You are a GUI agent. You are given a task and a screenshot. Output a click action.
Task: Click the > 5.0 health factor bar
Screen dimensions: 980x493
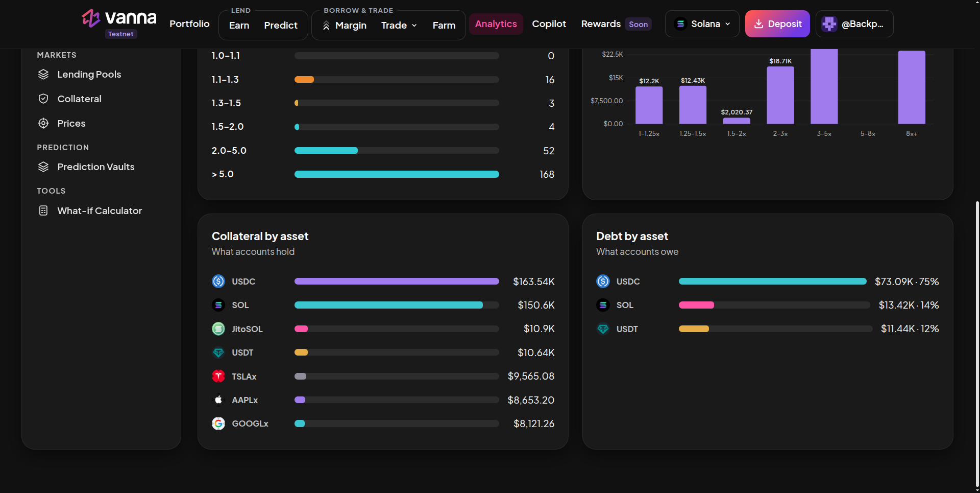397,174
